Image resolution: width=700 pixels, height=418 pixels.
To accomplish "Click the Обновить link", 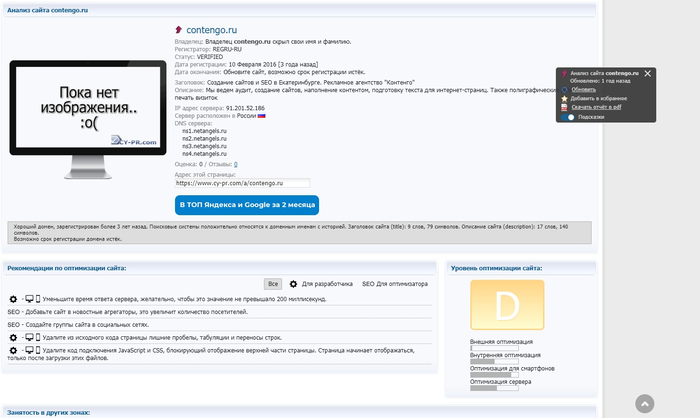I will 584,90.
